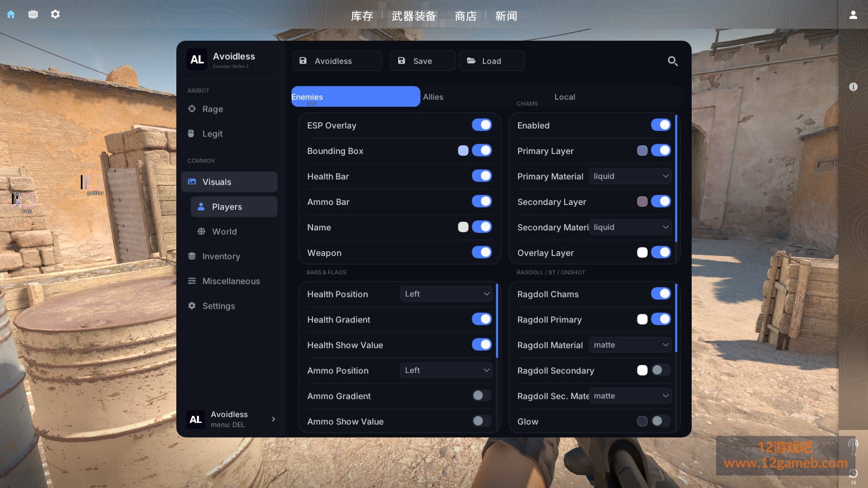The image size is (868, 488).
Task: Click the Save config button
Action: pyautogui.click(x=423, y=61)
